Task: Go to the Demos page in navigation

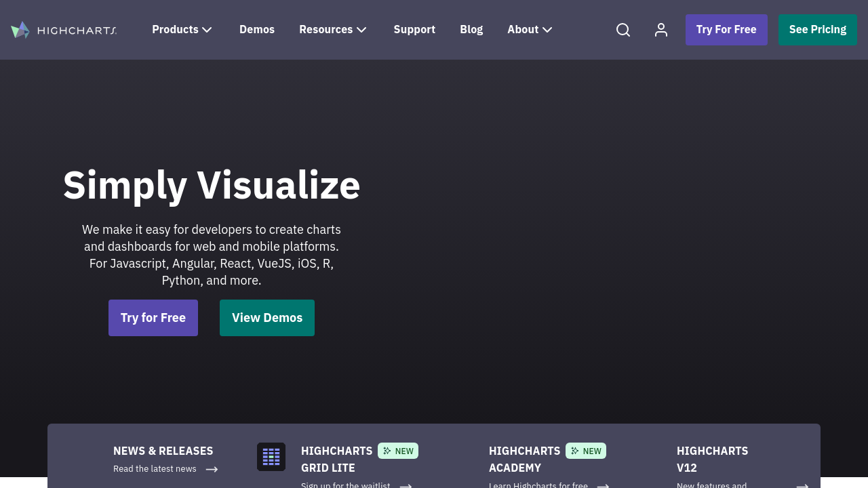Action: [x=257, y=30]
